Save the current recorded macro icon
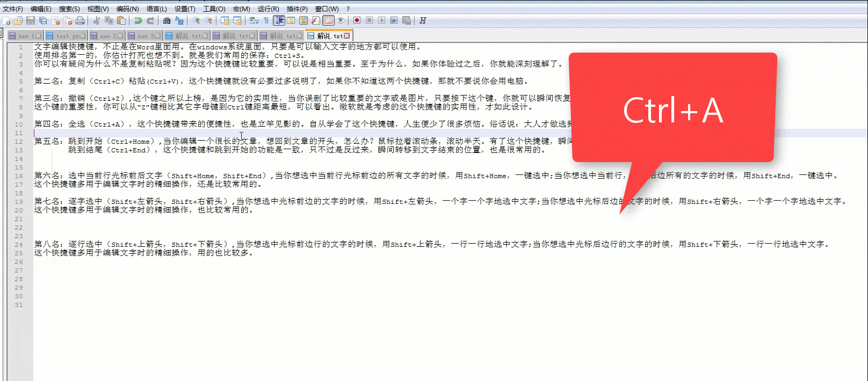This screenshot has width=868, height=381. pyautogui.click(x=407, y=20)
